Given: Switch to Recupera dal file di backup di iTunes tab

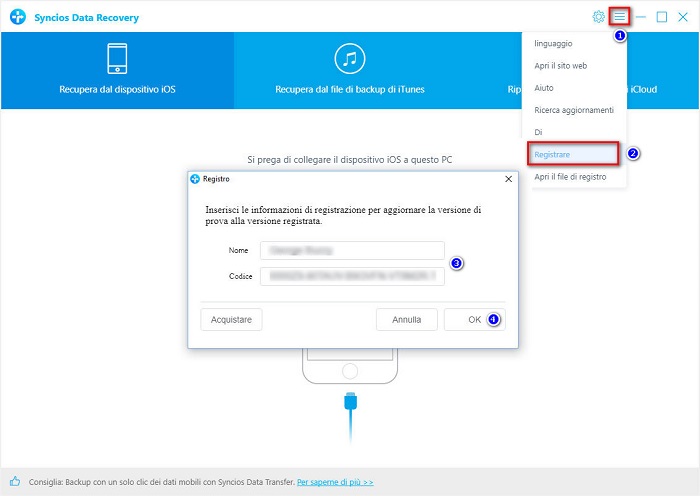Looking at the screenshot, I should click(350, 70).
